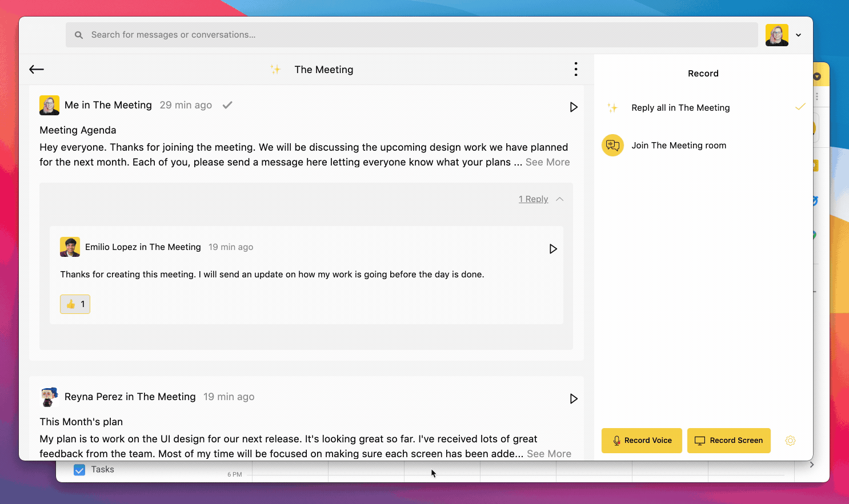The image size is (849, 504).
Task: Uncheck the Tasks checkbox
Action: pyautogui.click(x=79, y=469)
